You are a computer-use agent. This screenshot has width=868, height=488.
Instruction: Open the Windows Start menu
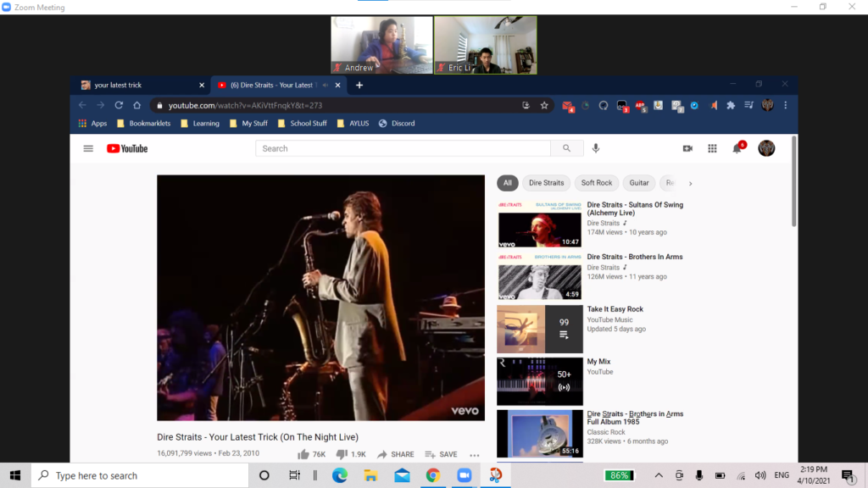pos(15,475)
